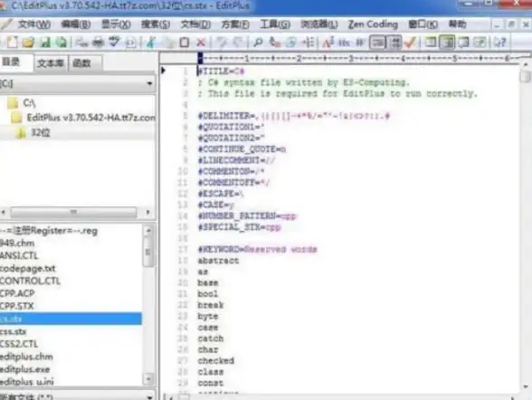Toggle the Directory window button

[x=447, y=43]
